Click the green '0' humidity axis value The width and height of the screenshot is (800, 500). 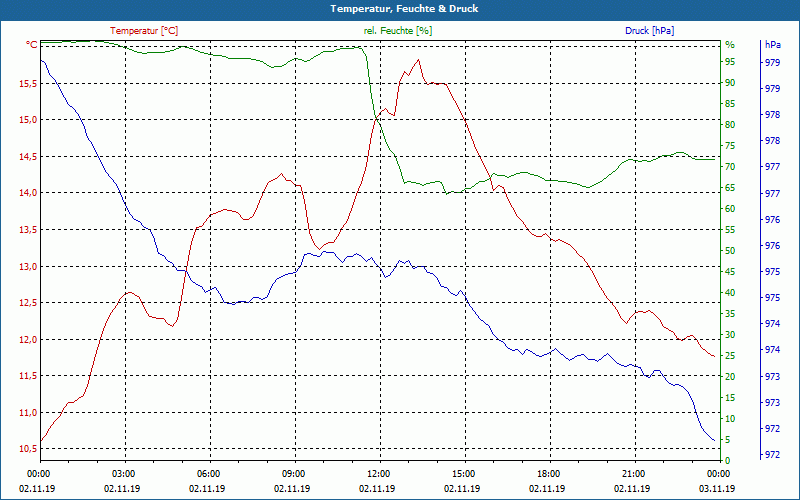click(x=728, y=461)
